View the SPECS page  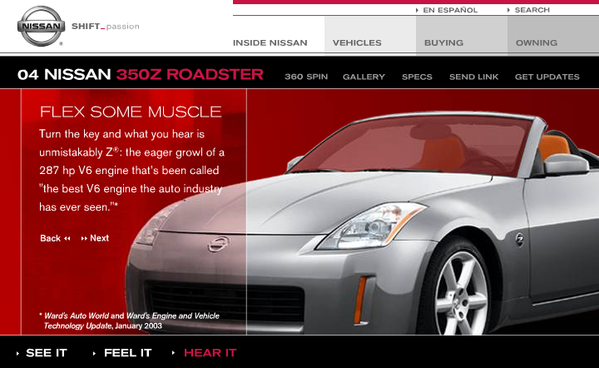417,77
